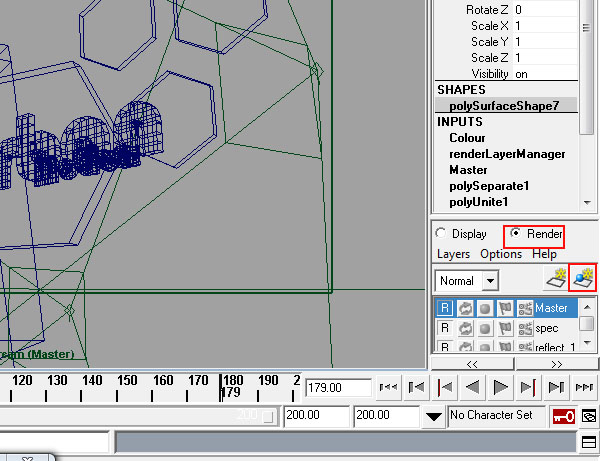Select the polySeparate1 input node
Image resolution: width=600 pixels, height=461 pixels.
pyautogui.click(x=489, y=186)
